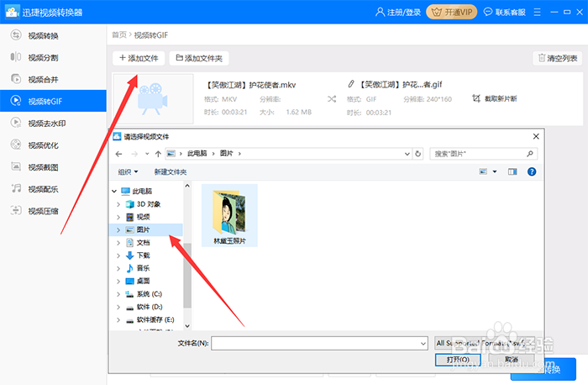The image size is (588, 385).
Task: Click 图片 in the address path
Action: click(227, 154)
